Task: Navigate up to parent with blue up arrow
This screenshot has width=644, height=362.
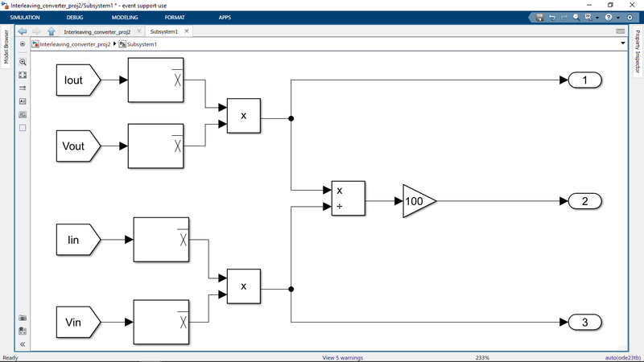Action: pos(52,31)
